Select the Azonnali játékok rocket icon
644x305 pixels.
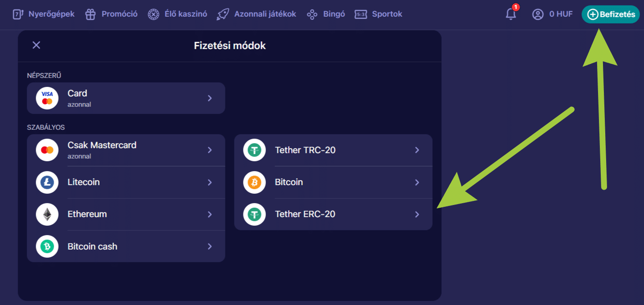223,14
